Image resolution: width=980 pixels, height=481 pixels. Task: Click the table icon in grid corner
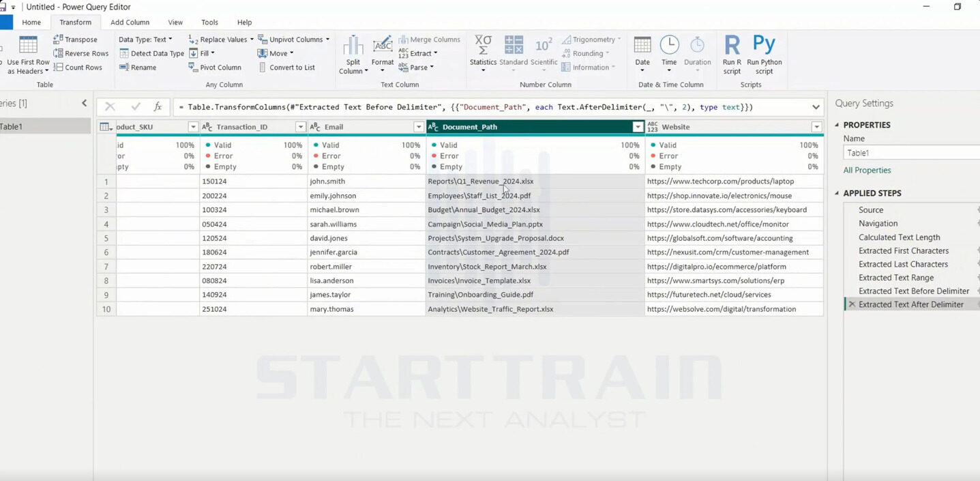(106, 127)
